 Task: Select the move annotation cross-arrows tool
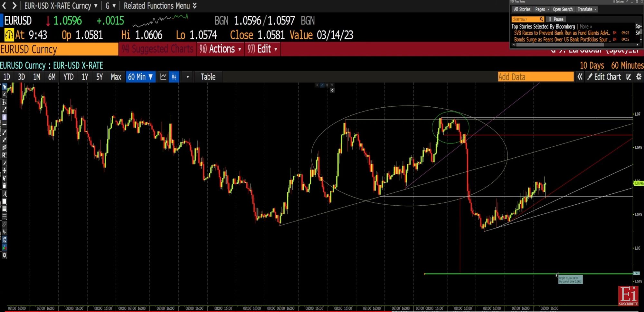(x=5, y=171)
